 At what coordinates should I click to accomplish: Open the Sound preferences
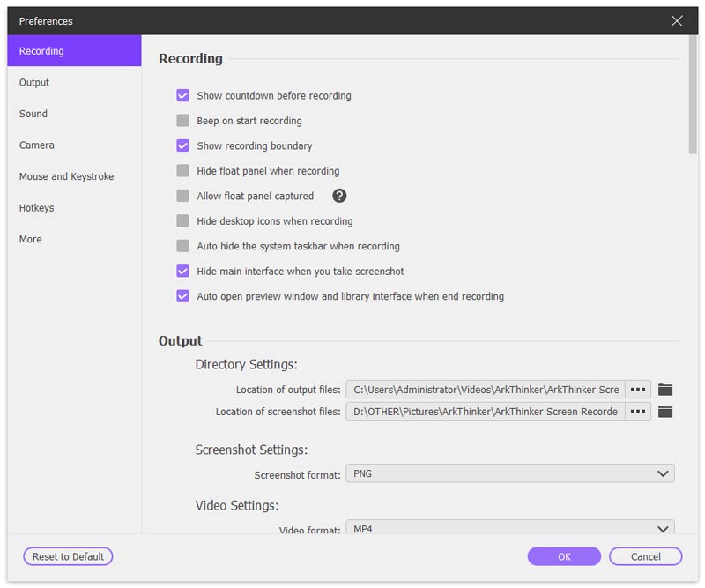click(74, 114)
